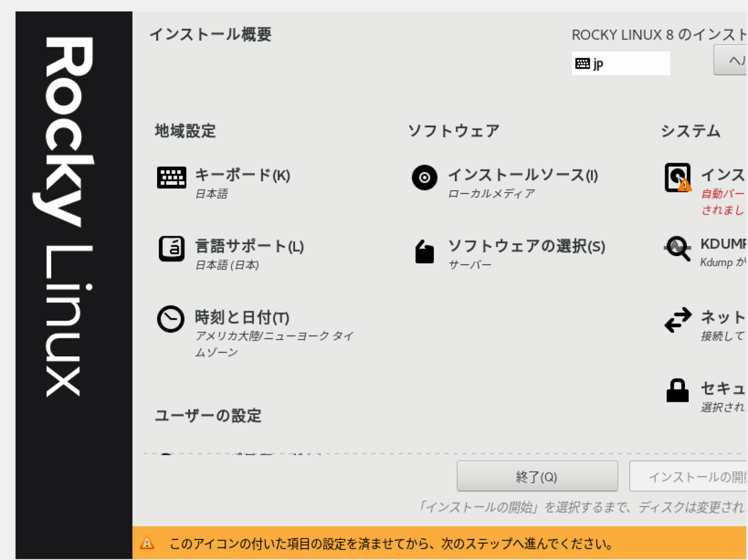The width and height of the screenshot is (748, 560).
Task: Click the ユーザーの設定 section heading
Action: [208, 415]
